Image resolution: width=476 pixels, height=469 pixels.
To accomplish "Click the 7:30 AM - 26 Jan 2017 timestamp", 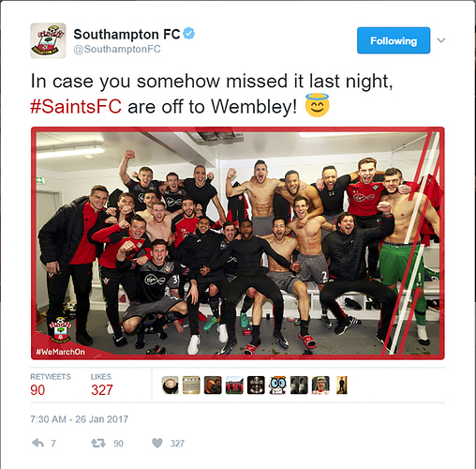I will coord(80,419).
